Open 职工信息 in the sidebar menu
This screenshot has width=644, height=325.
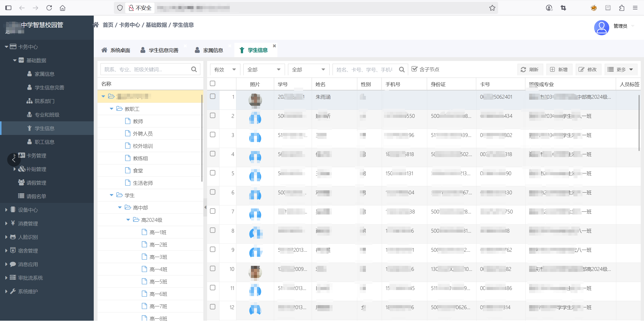tap(44, 142)
